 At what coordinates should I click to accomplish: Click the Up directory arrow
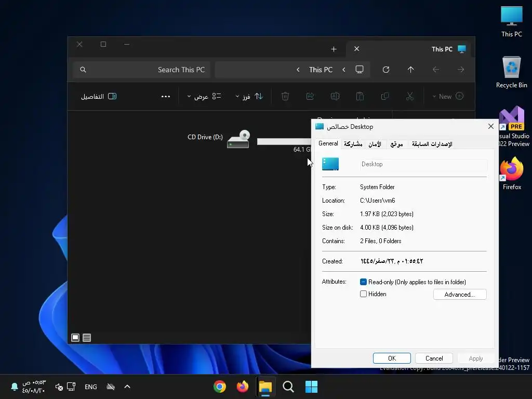pyautogui.click(x=410, y=70)
